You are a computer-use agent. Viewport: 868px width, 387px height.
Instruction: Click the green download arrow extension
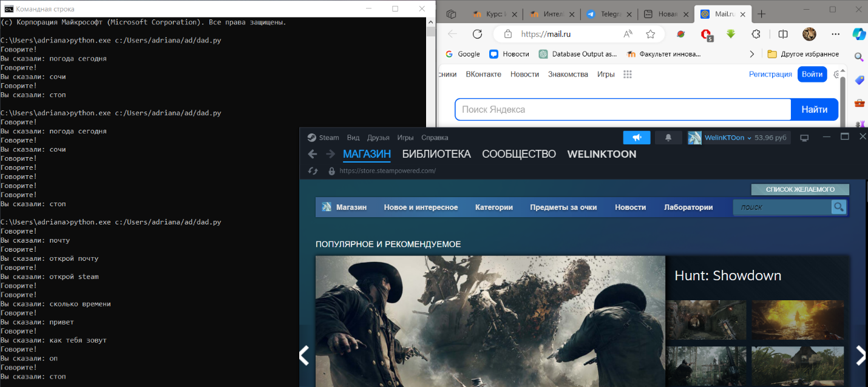point(731,34)
